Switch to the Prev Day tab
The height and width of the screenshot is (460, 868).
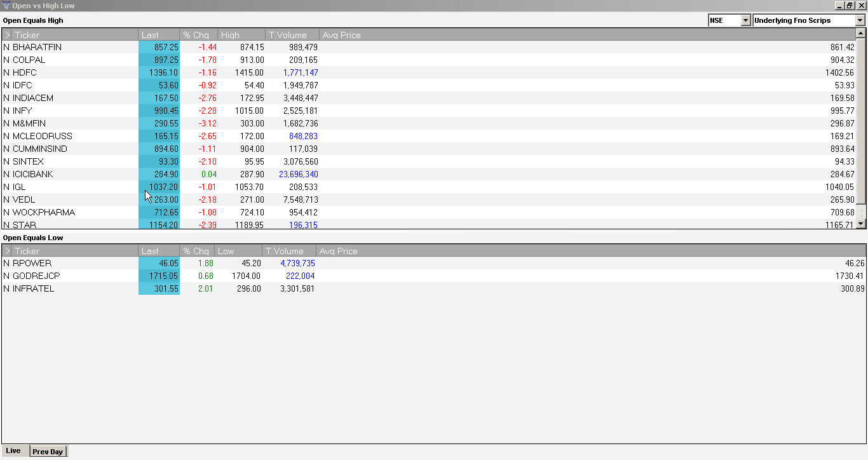click(x=48, y=451)
